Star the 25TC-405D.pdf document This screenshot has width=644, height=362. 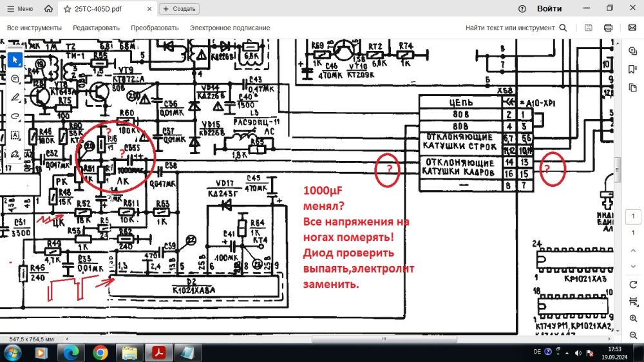click(68, 10)
